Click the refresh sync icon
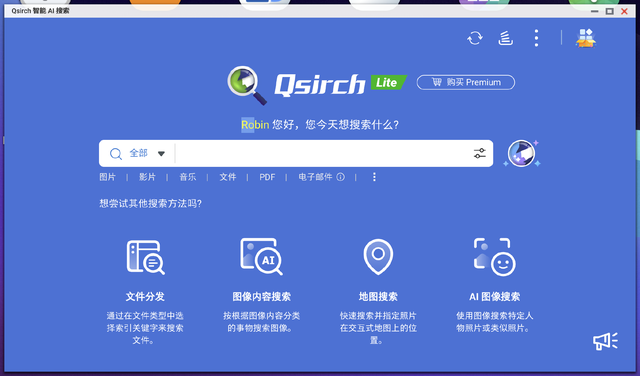Viewport: 640px width, 376px height. pos(475,38)
